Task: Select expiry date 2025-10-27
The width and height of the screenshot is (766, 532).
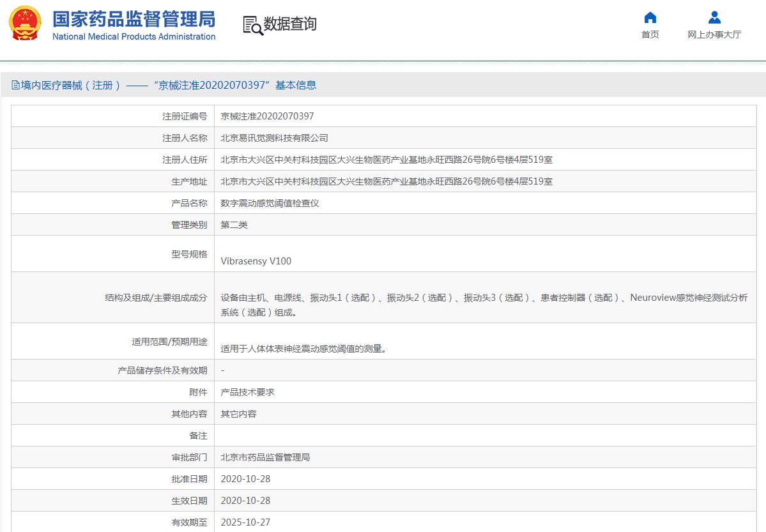Action: click(x=245, y=522)
